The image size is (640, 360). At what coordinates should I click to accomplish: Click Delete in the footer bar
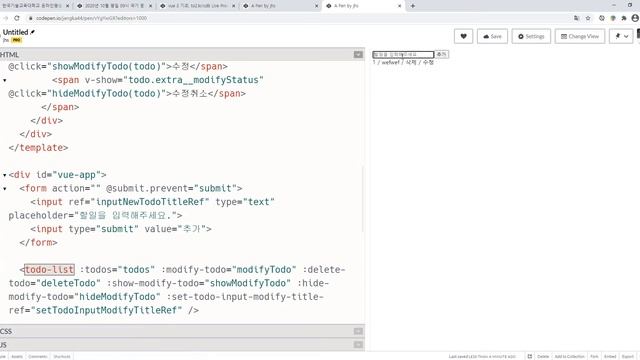click(543, 356)
